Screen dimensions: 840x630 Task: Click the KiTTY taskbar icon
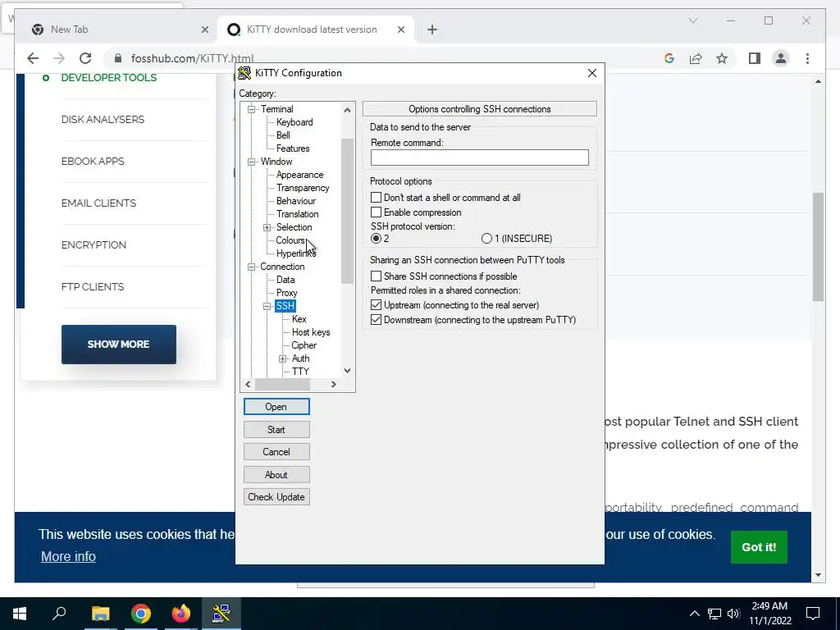tap(221, 614)
